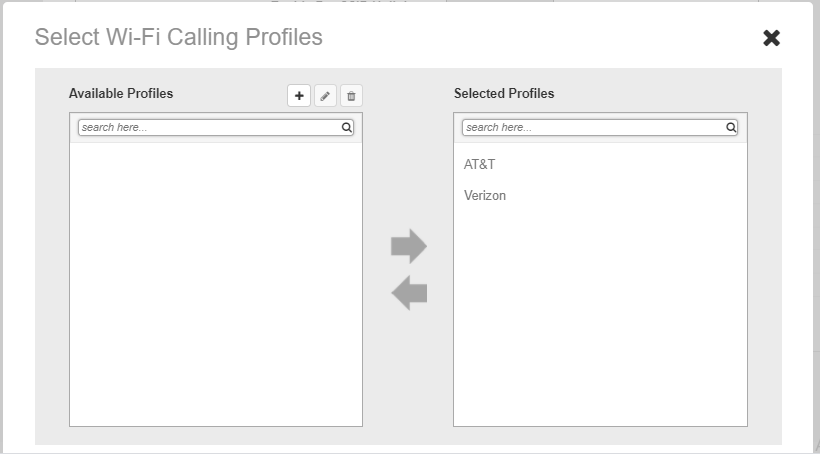Focus the Selected Profiles search field
The image size is (820, 459).
[x=594, y=128]
